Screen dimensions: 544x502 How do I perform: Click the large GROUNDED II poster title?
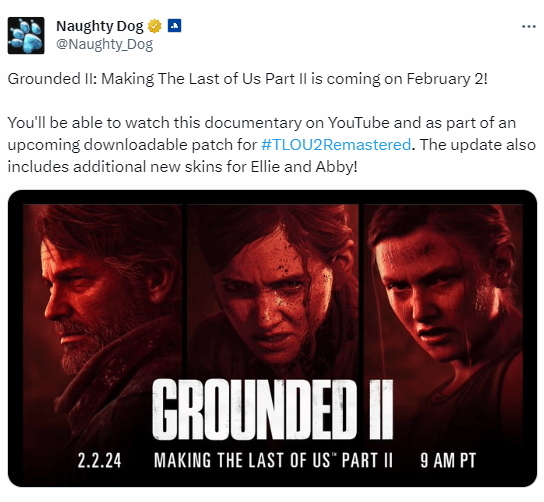click(273, 410)
